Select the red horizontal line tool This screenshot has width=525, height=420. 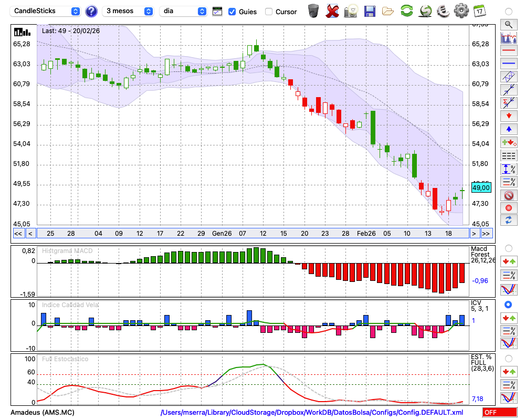click(508, 51)
